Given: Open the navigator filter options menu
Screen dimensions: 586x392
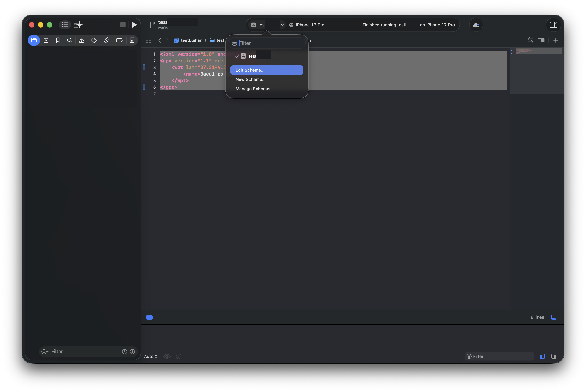Looking at the screenshot, I should (x=45, y=352).
